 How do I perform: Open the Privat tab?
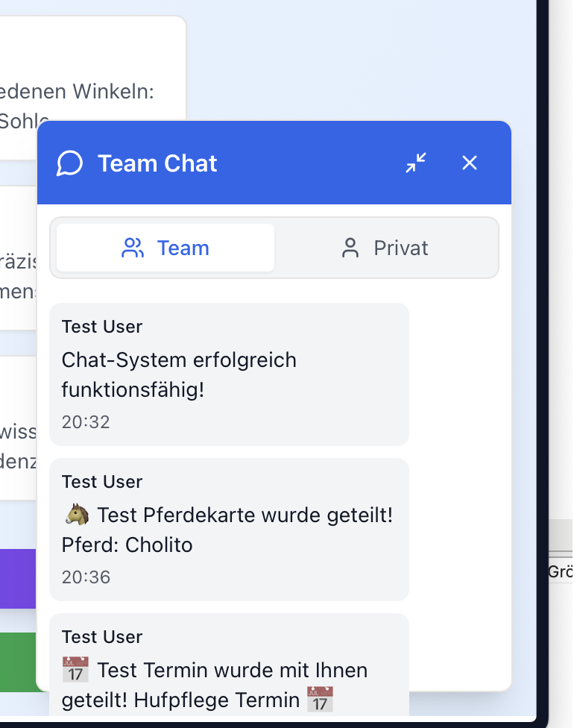(385, 248)
